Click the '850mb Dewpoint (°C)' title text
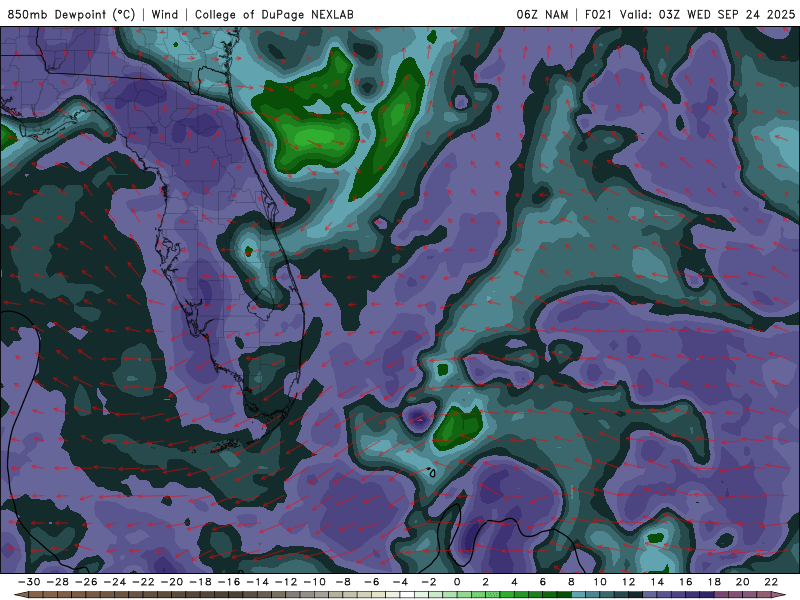The image size is (800, 600). tap(71, 14)
